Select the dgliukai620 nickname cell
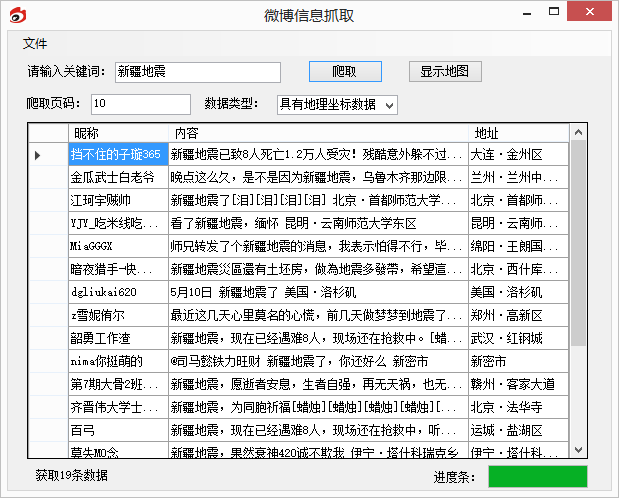 point(116,292)
